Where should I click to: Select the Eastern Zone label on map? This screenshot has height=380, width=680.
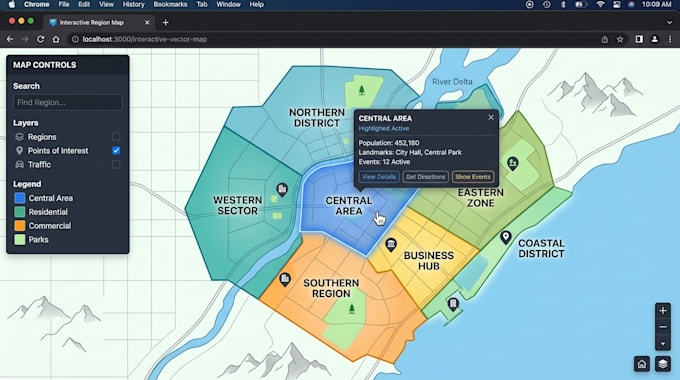481,198
